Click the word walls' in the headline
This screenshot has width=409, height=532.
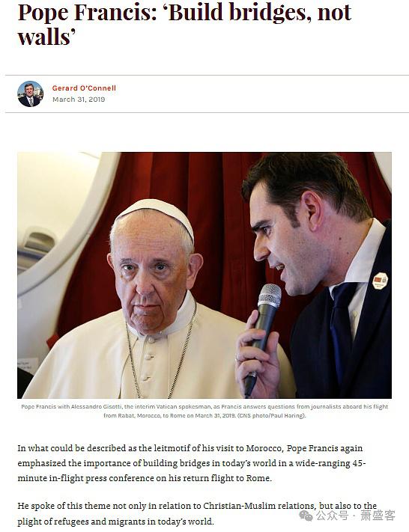pyautogui.click(x=43, y=37)
